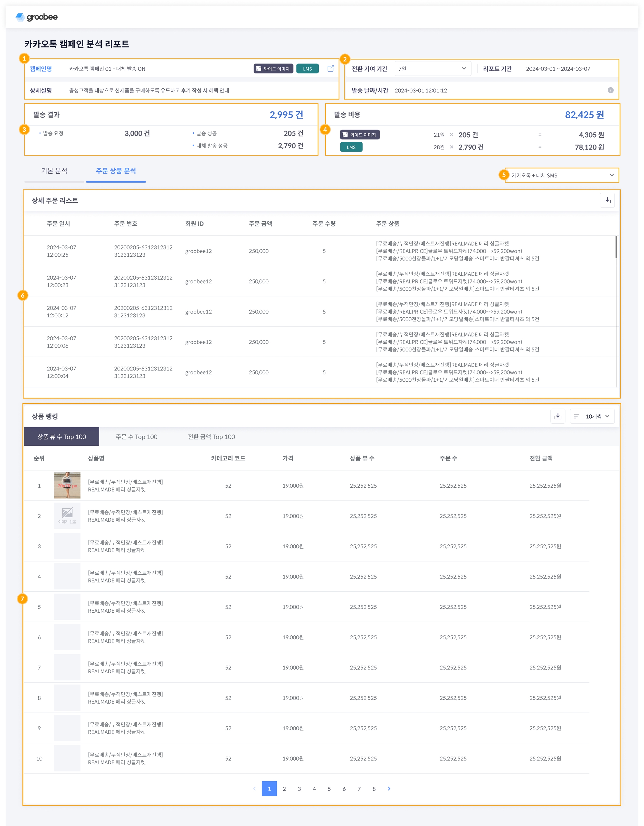Go to page 8 of ranking

point(374,789)
